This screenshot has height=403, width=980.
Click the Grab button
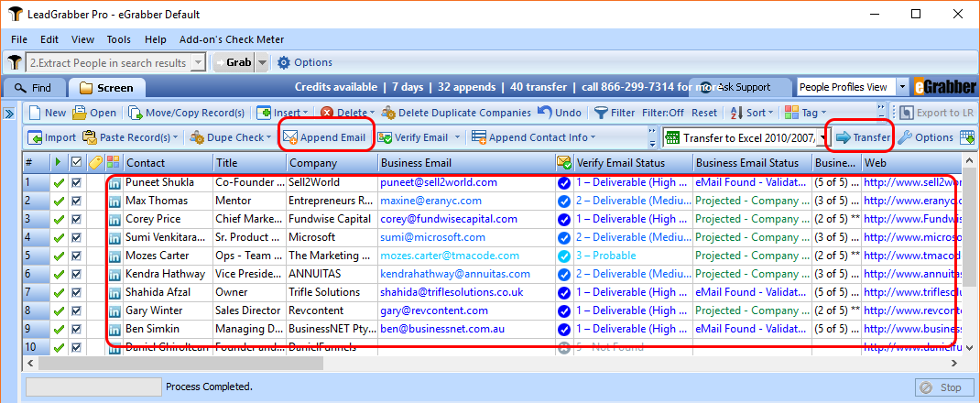point(234,62)
